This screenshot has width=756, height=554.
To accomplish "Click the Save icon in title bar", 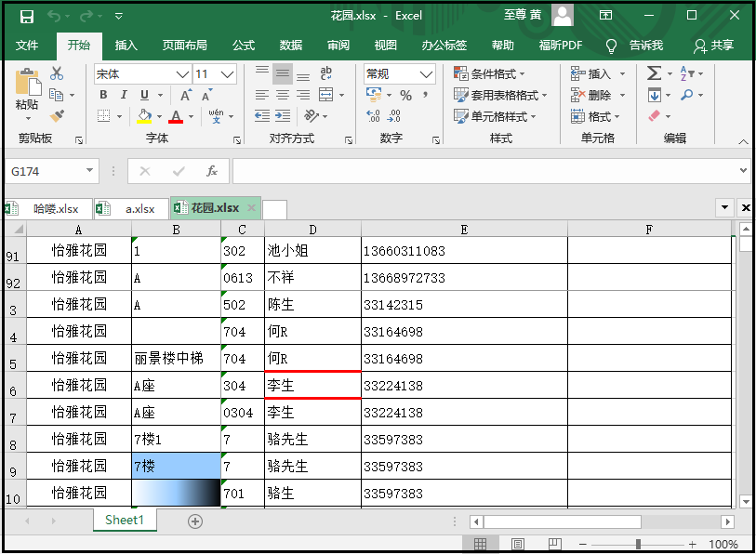I will click(x=27, y=16).
